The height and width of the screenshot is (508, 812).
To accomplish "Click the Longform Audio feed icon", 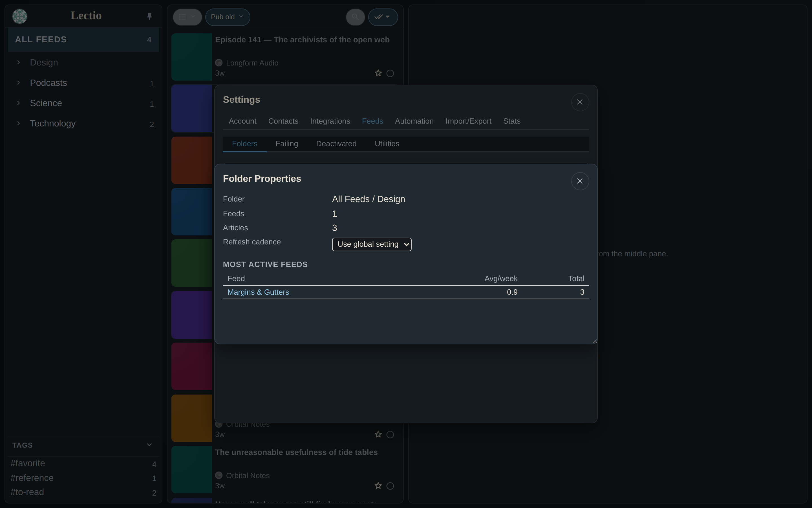I will (x=219, y=63).
